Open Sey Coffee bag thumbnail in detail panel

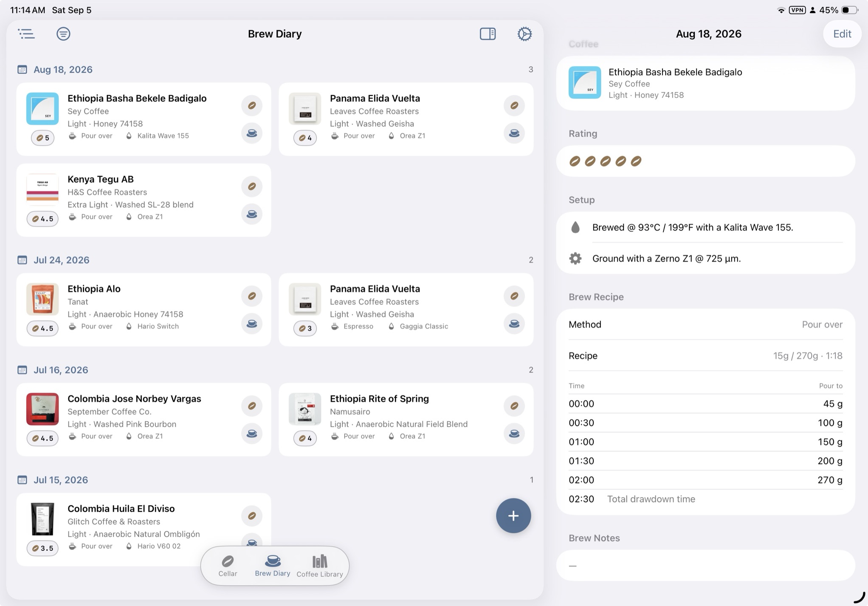585,82
